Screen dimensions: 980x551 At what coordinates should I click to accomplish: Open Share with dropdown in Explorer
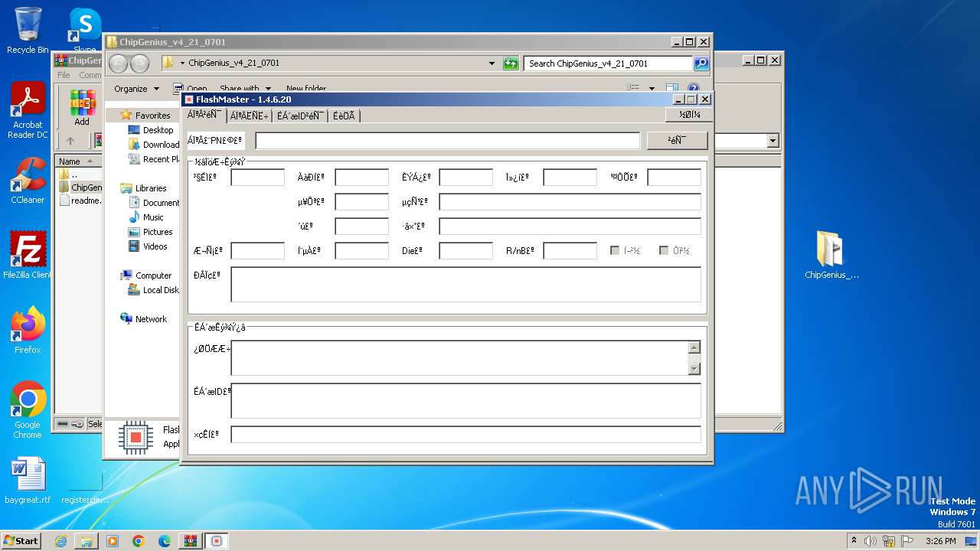tap(243, 89)
